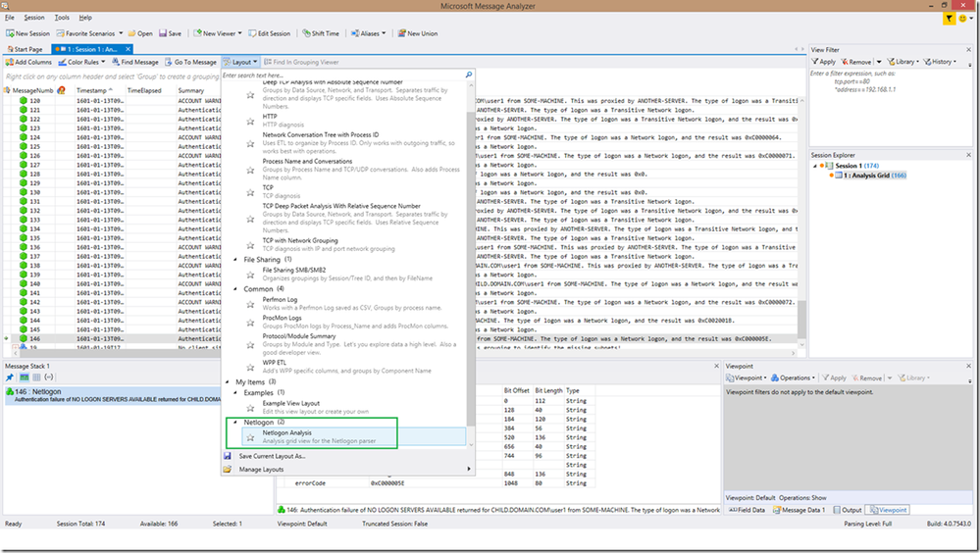Click the Shift Time tool
The width and height of the screenshot is (980, 553).
(x=321, y=33)
